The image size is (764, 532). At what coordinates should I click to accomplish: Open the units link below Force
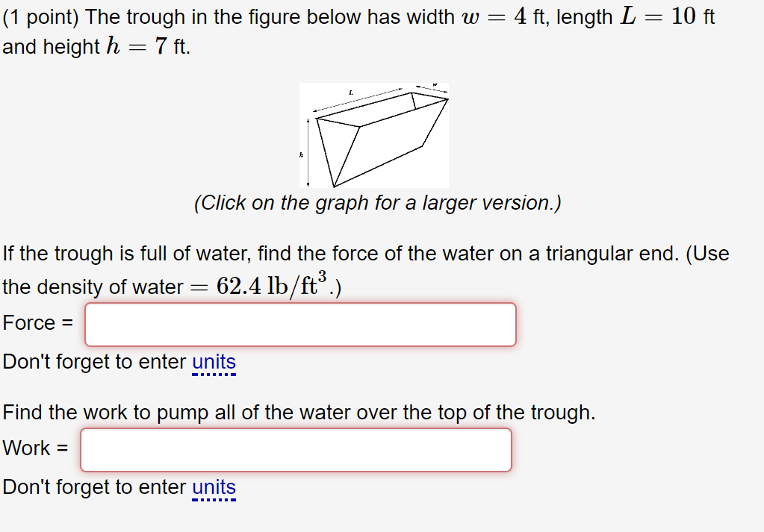click(x=214, y=363)
